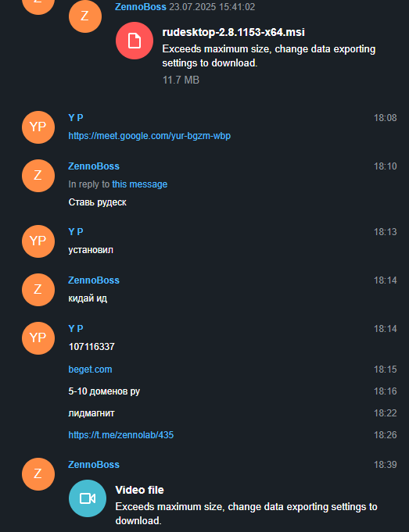Click the 18:26 message timestamp
Image resolution: width=409 pixels, height=532 pixels.
click(386, 435)
